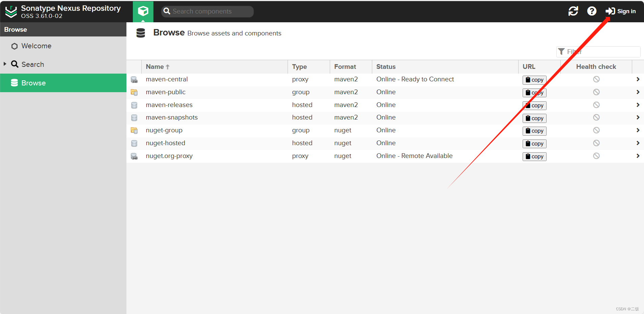Focus the Filter input box
The height and width of the screenshot is (314, 644).
(x=598, y=52)
